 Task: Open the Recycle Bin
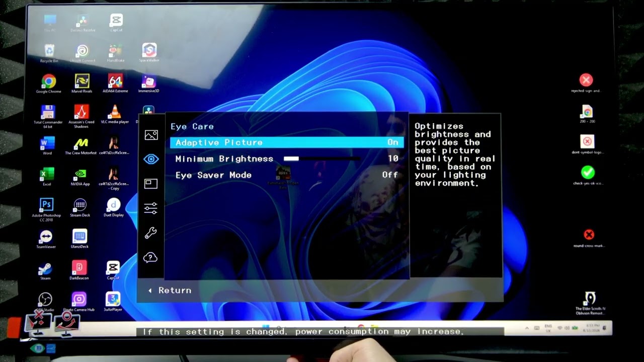click(49, 53)
